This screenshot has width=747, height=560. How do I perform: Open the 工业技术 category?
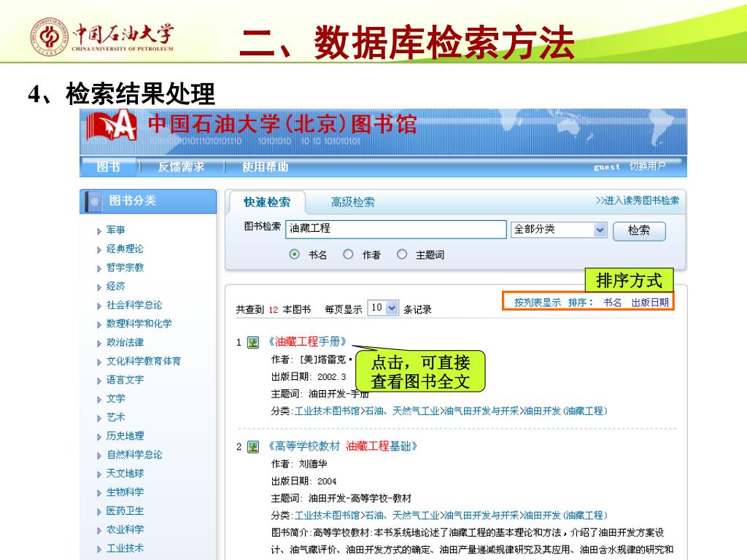pos(125,548)
